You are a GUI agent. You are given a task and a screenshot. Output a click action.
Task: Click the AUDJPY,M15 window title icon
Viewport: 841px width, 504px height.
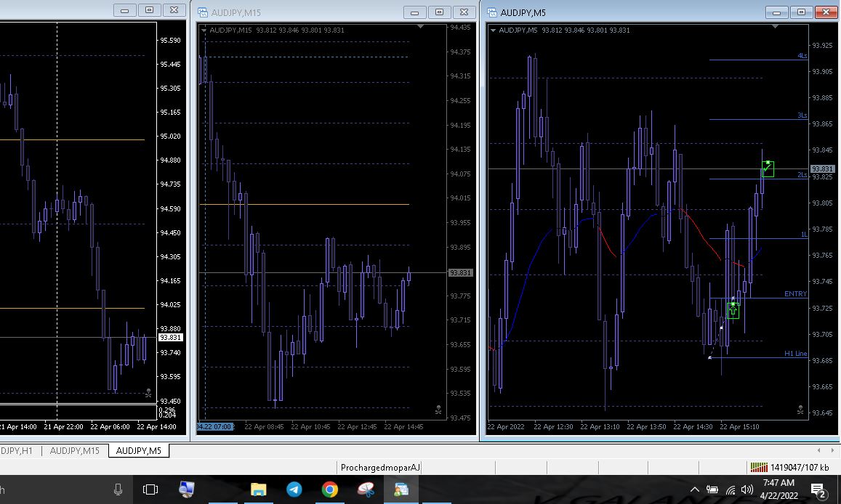(201, 12)
